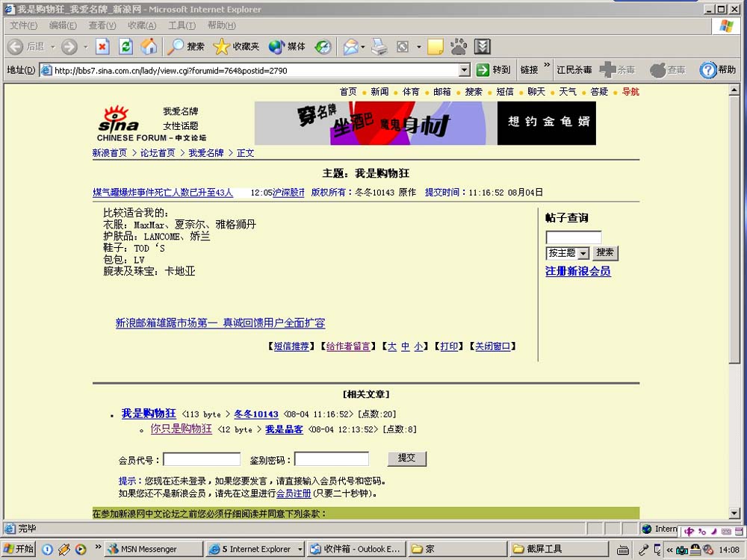Click the 导航 top navigation link
Viewport: 747px width, 560px height.
coord(630,91)
